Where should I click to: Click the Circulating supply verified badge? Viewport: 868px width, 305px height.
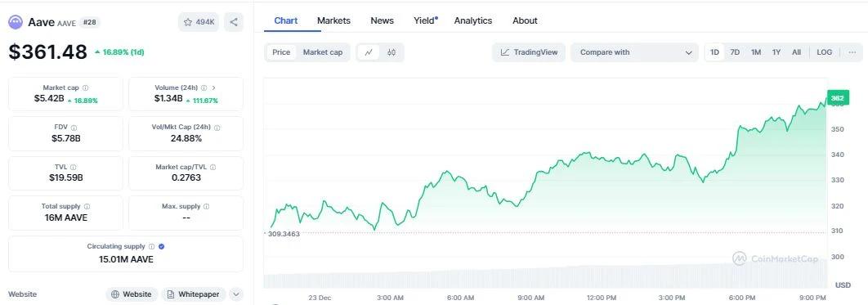[x=161, y=246]
